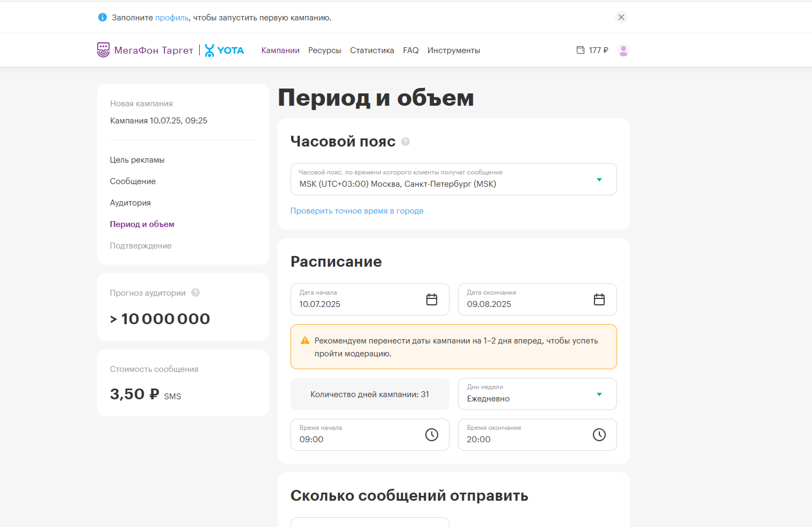This screenshot has width=812, height=527.
Task: Open the clock picker for Время начала
Action: 431,435
